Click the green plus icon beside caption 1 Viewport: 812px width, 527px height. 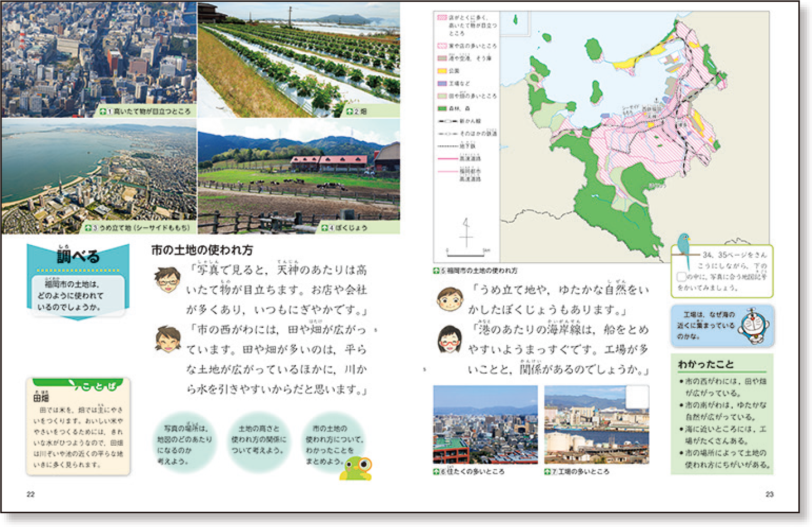pyautogui.click(x=103, y=111)
